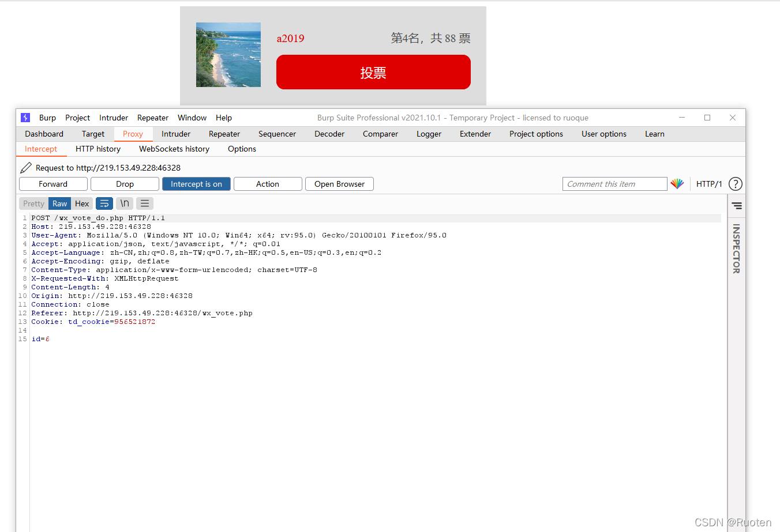Open the WebSockets history sub-tab

pos(174,149)
